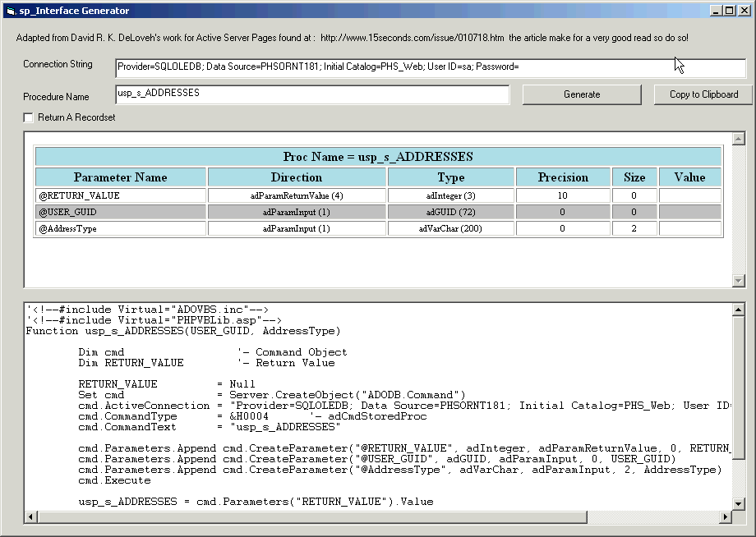Click the Size value 2 cell
756x537 pixels.
[634, 228]
